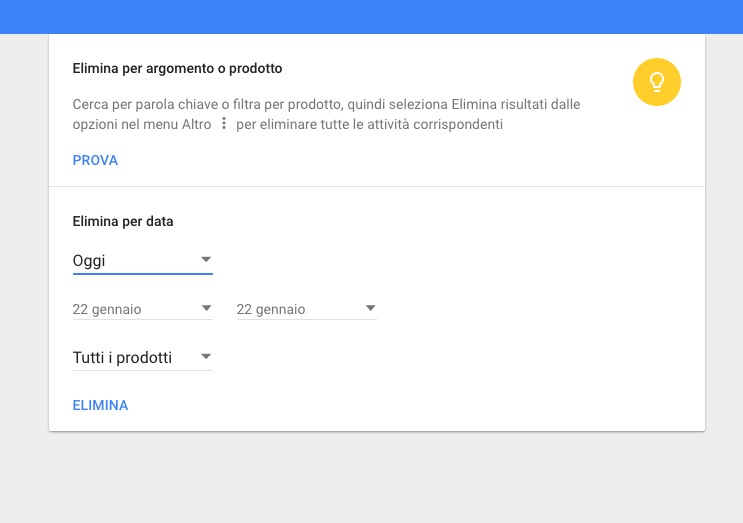
Task: Click the blue header bar at top
Action: [371, 16]
